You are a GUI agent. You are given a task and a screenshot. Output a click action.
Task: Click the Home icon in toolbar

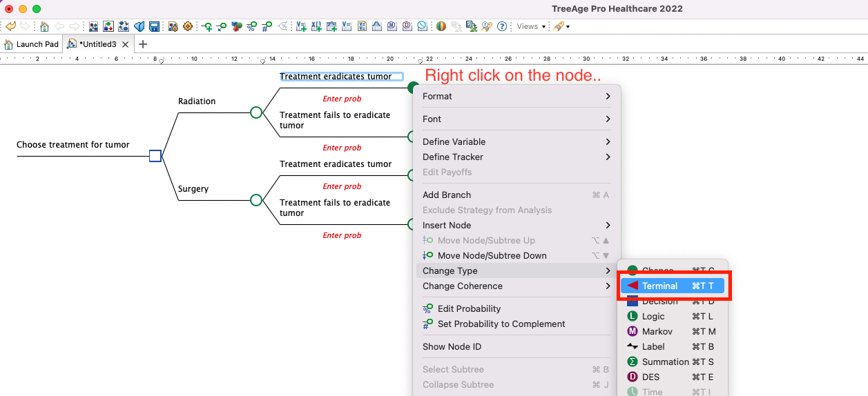(44, 27)
